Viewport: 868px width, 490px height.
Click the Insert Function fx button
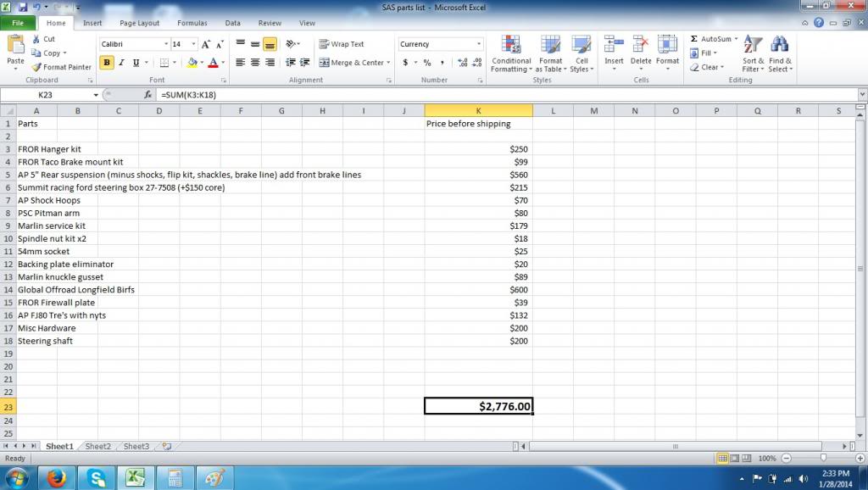[147, 95]
